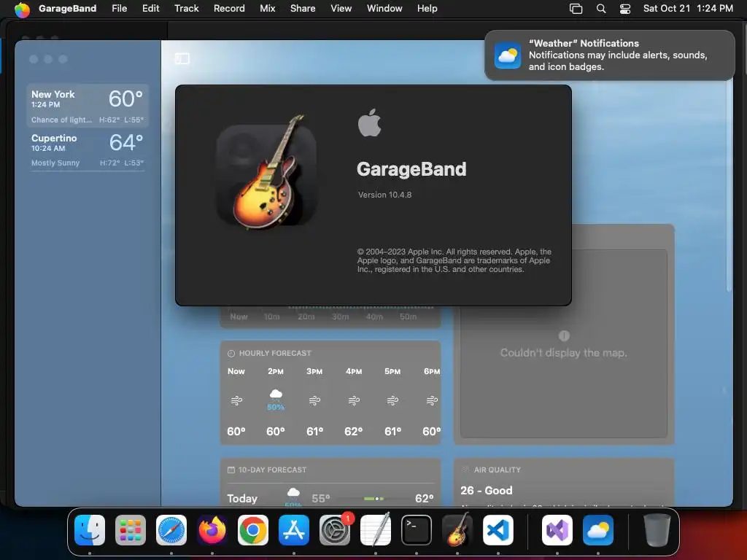Screen dimensions: 747x560
Task: Click the Weather window vertical scrollbar
Action: click(x=729, y=186)
